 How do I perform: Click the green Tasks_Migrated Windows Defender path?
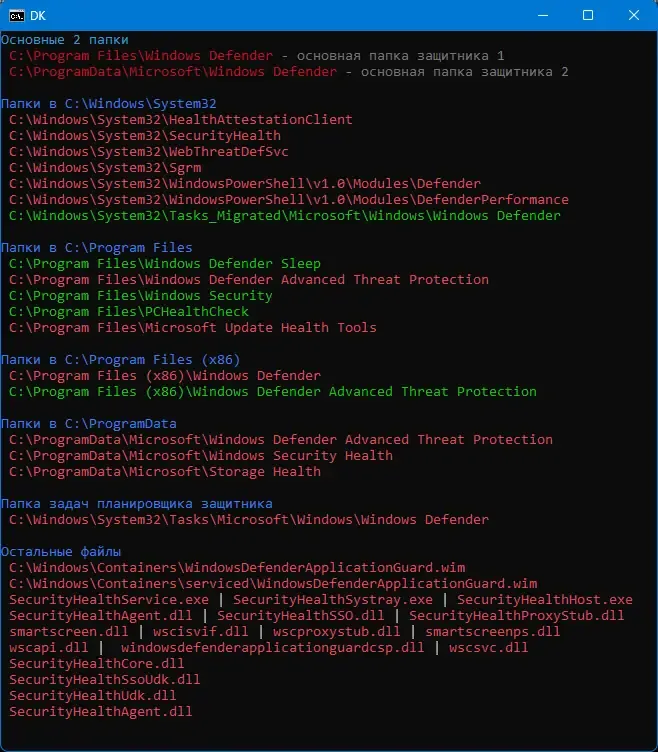click(285, 216)
